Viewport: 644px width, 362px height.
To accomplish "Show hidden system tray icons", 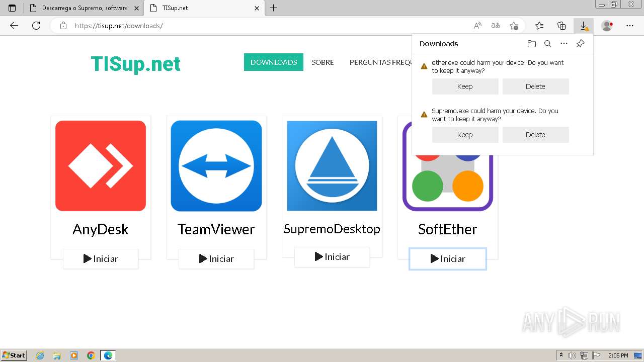I will pos(561,355).
